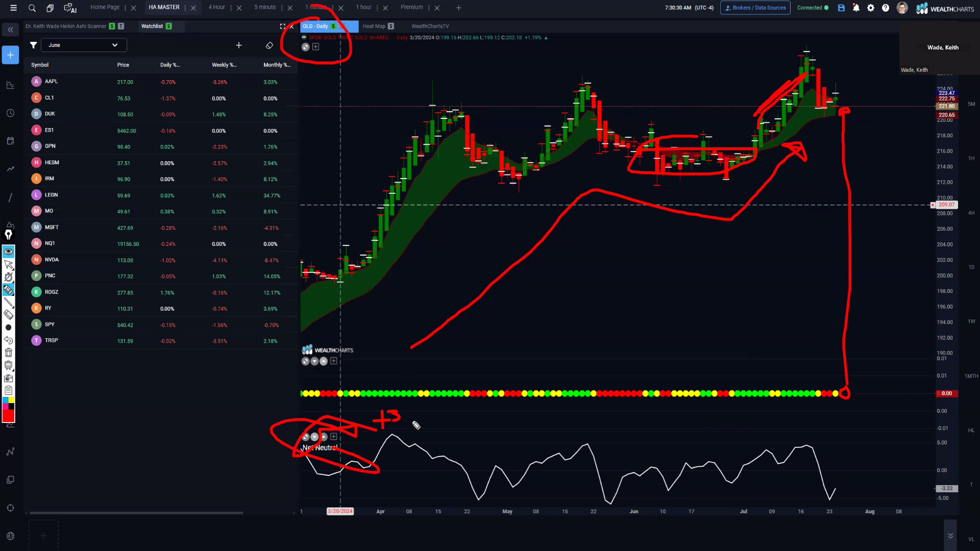
Task: Open the search magnifier
Action: (32, 8)
